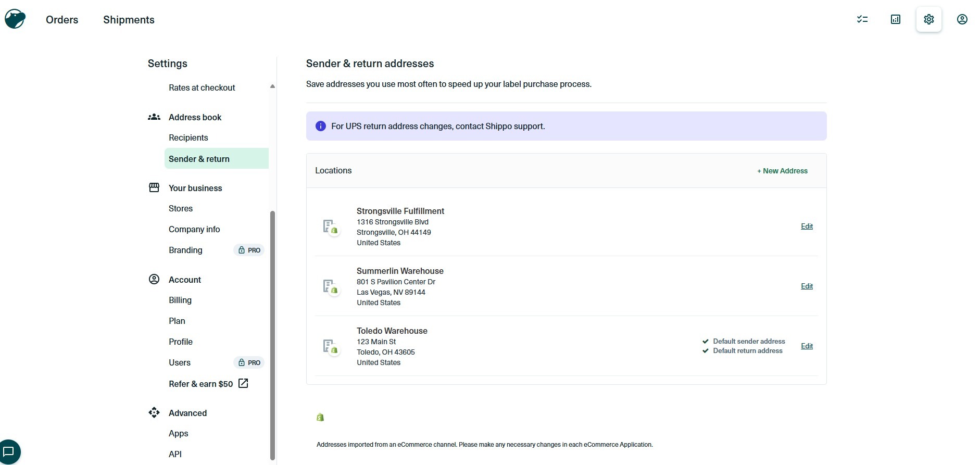Go to Billing settings
980x465 pixels.
click(x=180, y=300)
